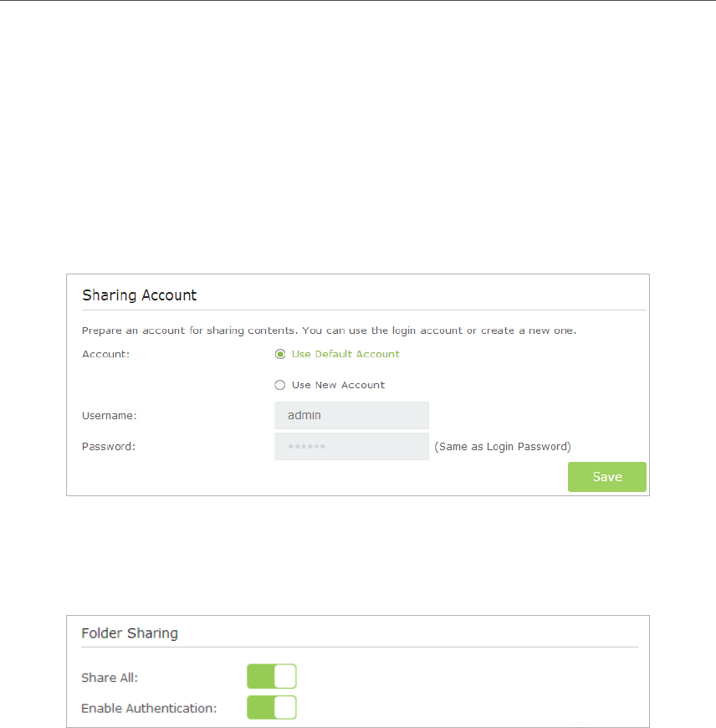Click the 'Account:' field label
716x728 pixels.
tap(105, 354)
